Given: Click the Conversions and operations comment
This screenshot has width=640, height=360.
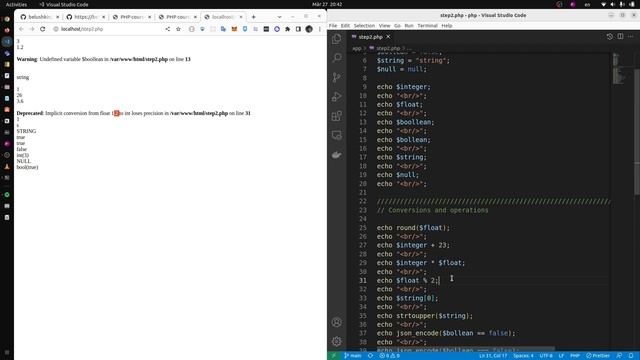Looking at the screenshot, I should [x=432, y=210].
